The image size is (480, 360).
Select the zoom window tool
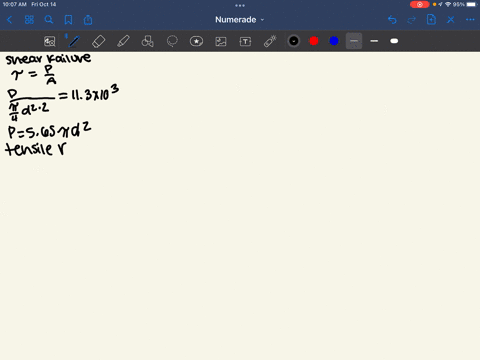[x=50, y=41]
